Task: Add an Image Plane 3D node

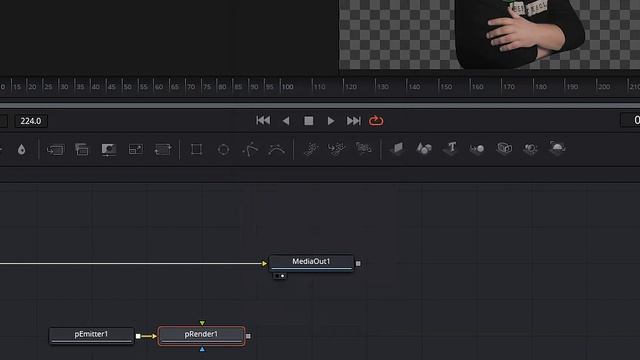Action: pyautogui.click(x=397, y=148)
